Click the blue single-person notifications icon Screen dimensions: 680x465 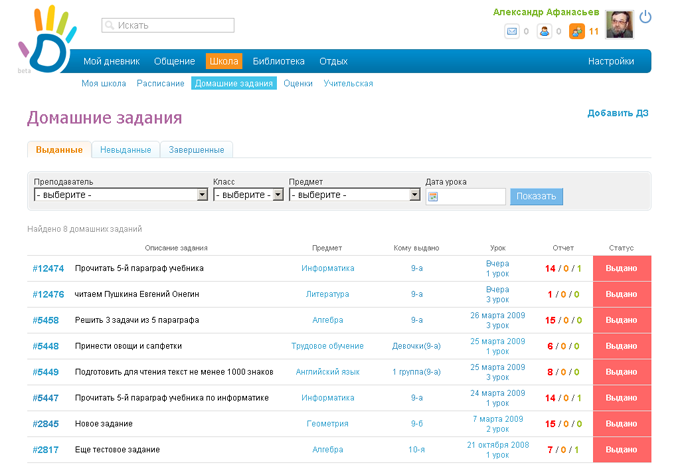[x=544, y=32]
